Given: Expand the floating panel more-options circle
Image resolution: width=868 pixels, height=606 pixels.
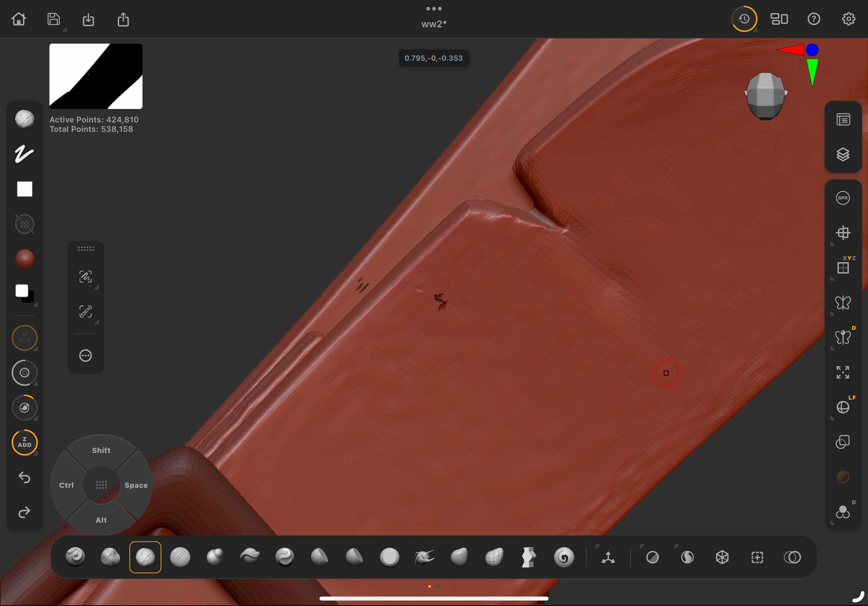Looking at the screenshot, I should coord(85,356).
